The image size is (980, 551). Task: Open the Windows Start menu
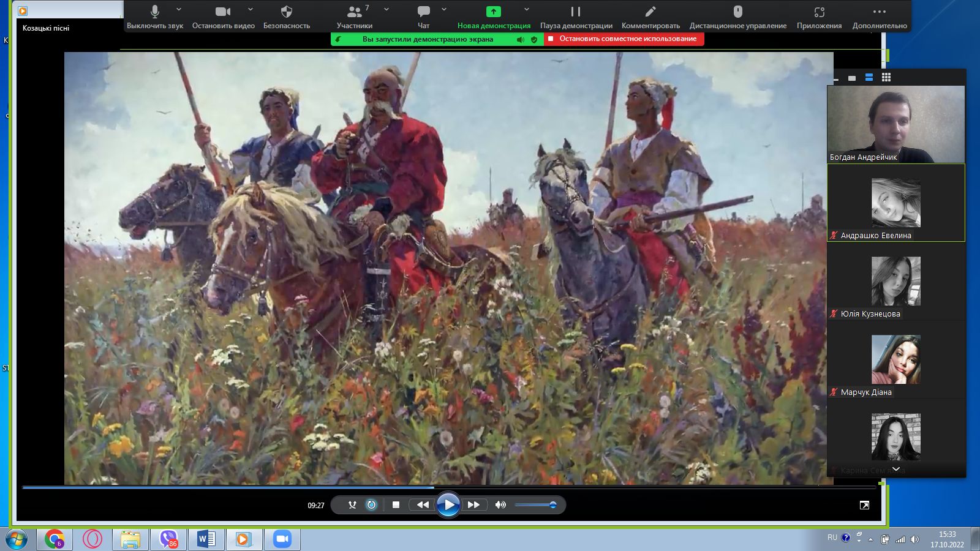[x=17, y=539]
